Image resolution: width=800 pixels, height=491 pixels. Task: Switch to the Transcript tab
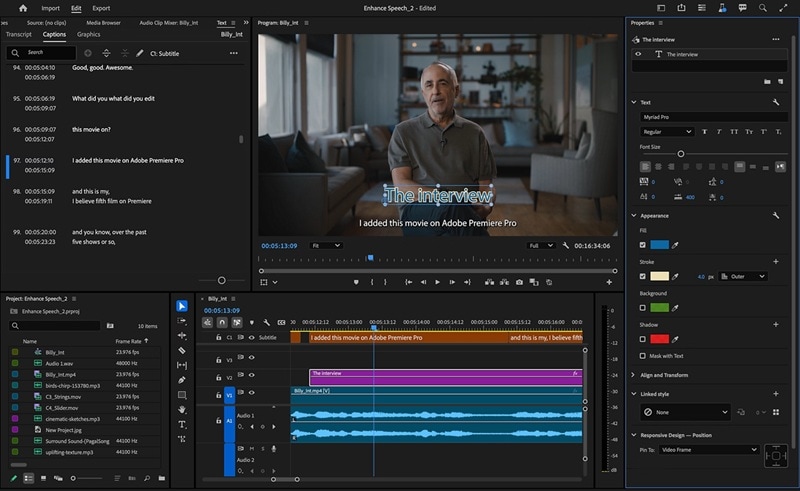coord(19,35)
